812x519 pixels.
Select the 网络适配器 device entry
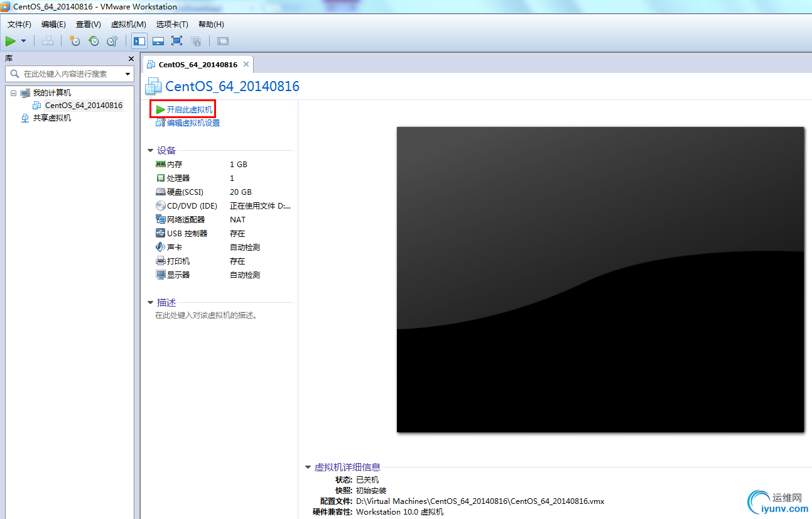coord(186,220)
